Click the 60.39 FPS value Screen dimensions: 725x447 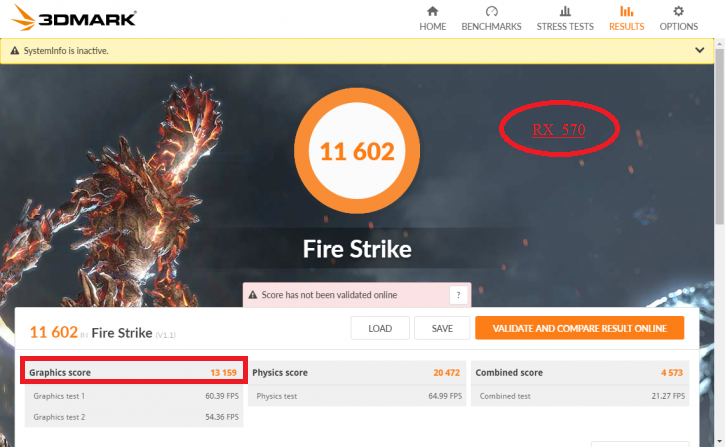(222, 396)
